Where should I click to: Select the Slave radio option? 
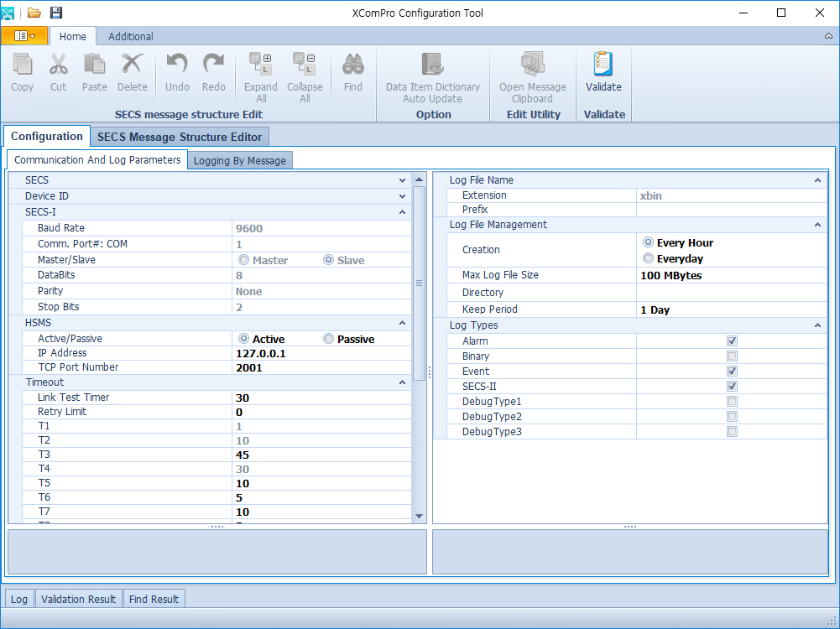pyautogui.click(x=328, y=260)
